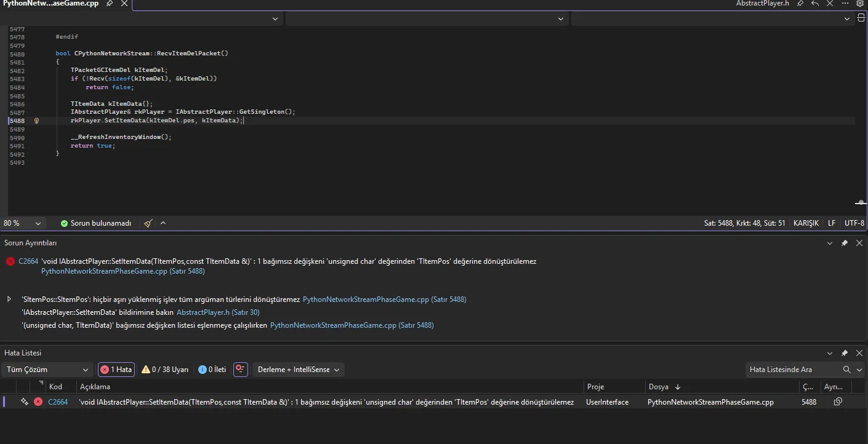Image resolution: width=868 pixels, height=444 pixels.
Task: Close the PythonNetworkStreamPhaseGame.cpp tab
Action: (124, 4)
